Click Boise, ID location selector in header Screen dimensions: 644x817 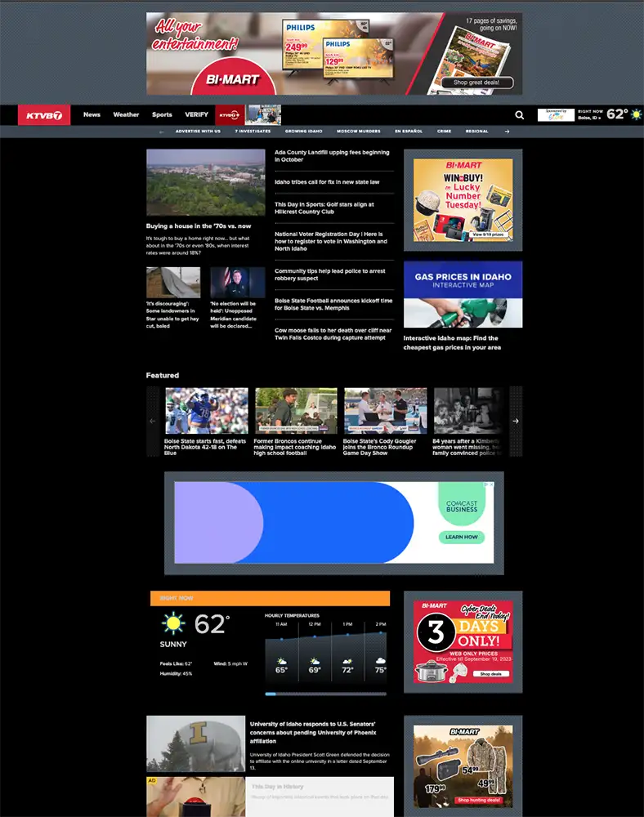tap(589, 118)
